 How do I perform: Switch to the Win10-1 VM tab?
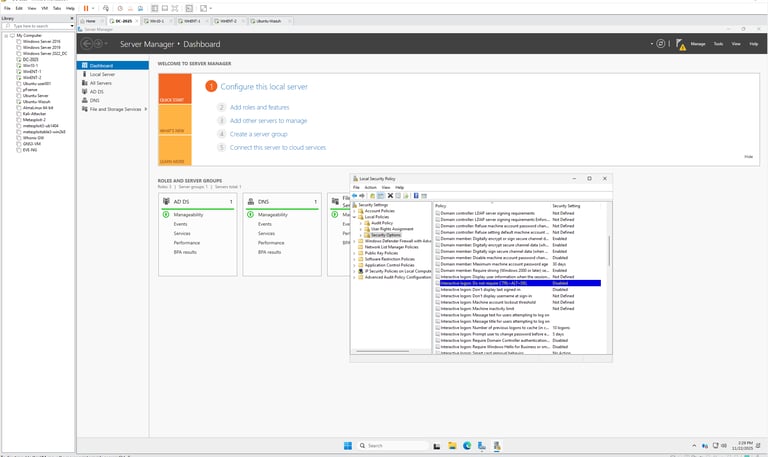tap(156, 21)
